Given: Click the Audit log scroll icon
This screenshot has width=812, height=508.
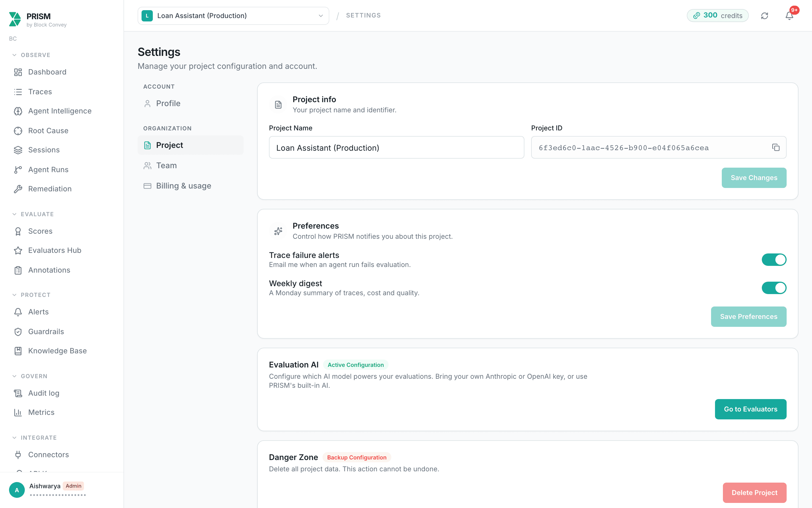Looking at the screenshot, I should tap(18, 393).
